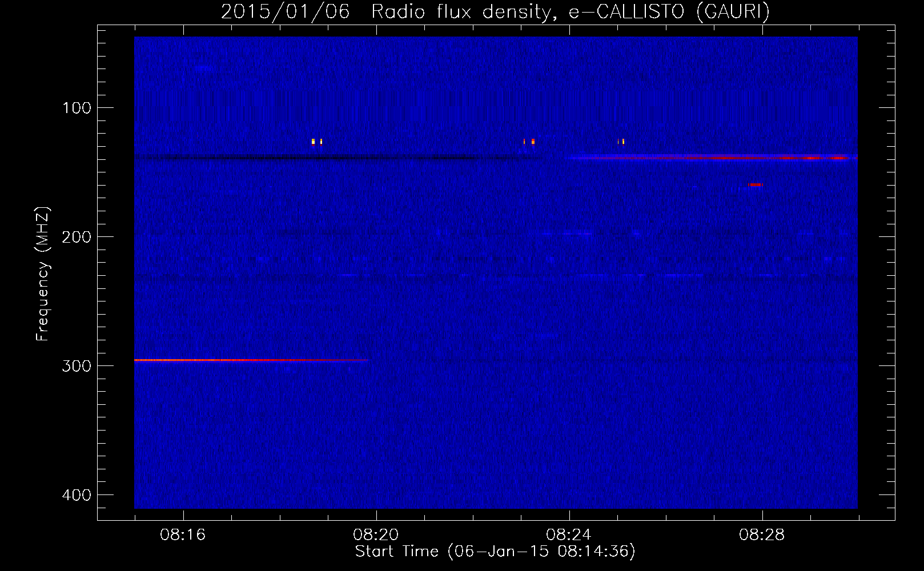924x571 pixels.
Task: Click the 100 frequency tick label
Action: click(x=77, y=108)
